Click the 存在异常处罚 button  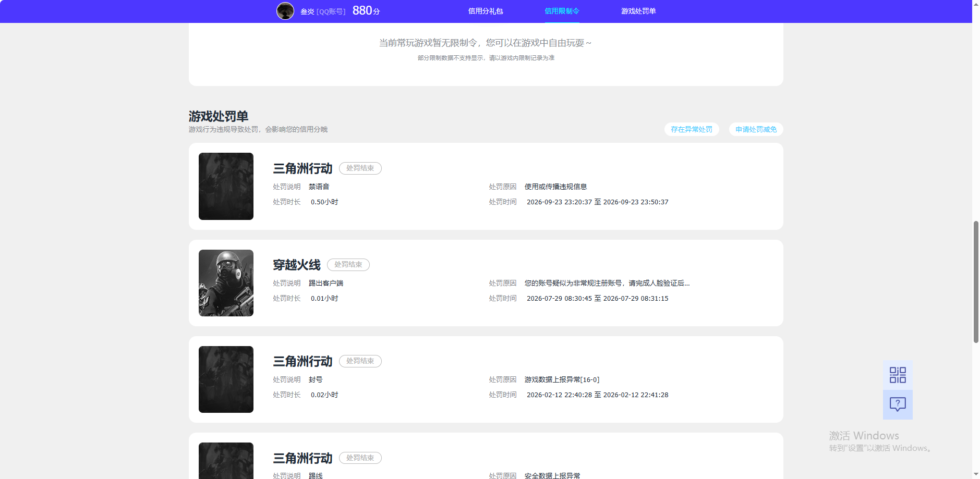[x=692, y=129]
